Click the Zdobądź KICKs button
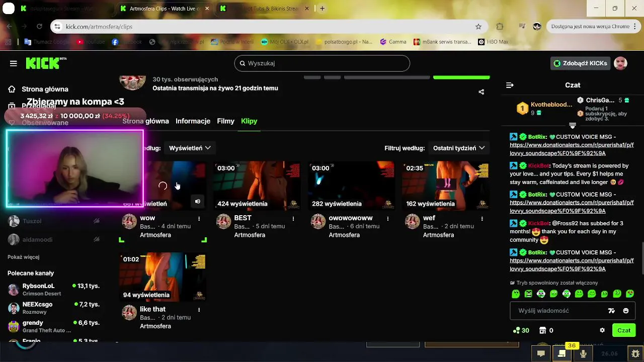 580,63
